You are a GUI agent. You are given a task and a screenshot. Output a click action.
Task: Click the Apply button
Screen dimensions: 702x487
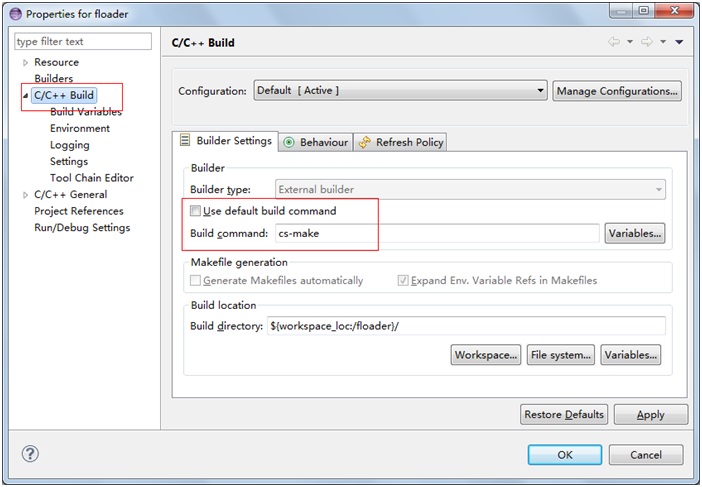point(651,414)
